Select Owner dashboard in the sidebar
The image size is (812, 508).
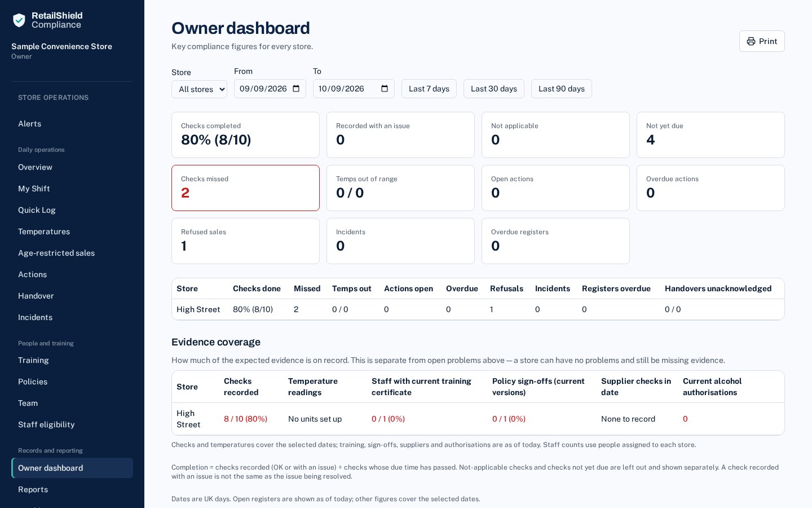pyautogui.click(x=72, y=468)
